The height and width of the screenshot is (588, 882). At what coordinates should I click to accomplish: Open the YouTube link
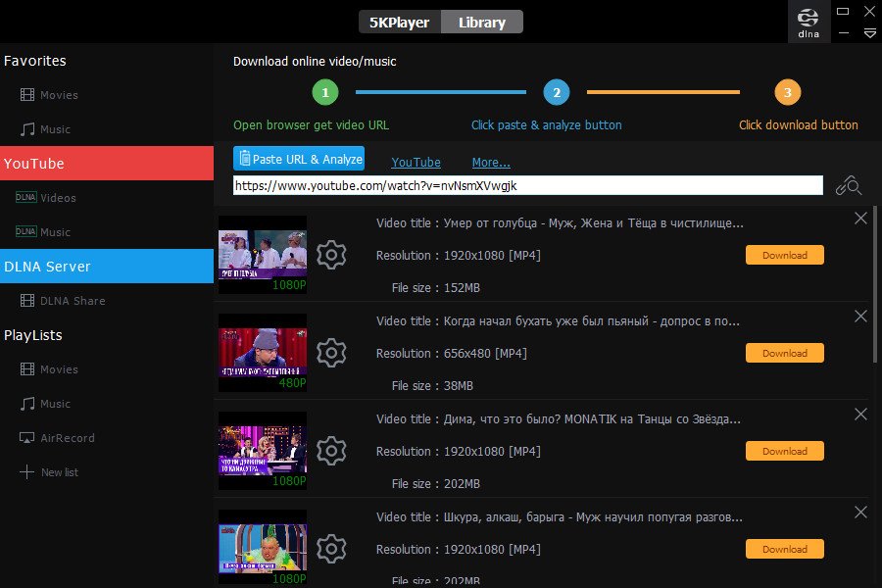[x=416, y=162]
